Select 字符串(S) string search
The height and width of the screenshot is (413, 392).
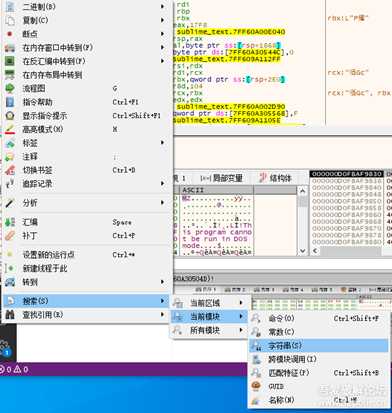pos(319,346)
